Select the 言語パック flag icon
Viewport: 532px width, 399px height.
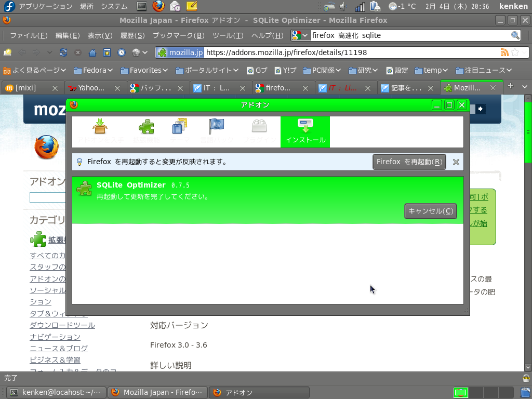216,126
